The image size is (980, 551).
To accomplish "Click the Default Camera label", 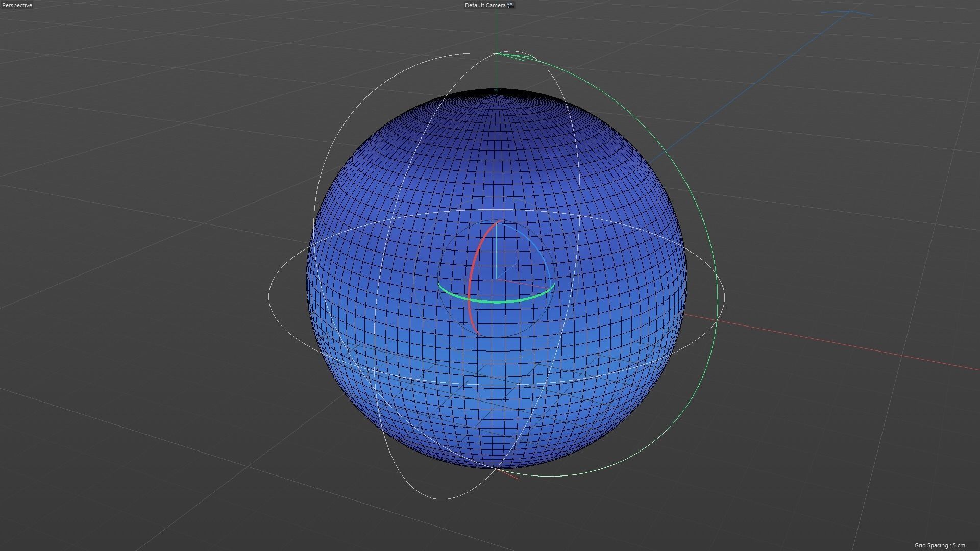I will [485, 5].
